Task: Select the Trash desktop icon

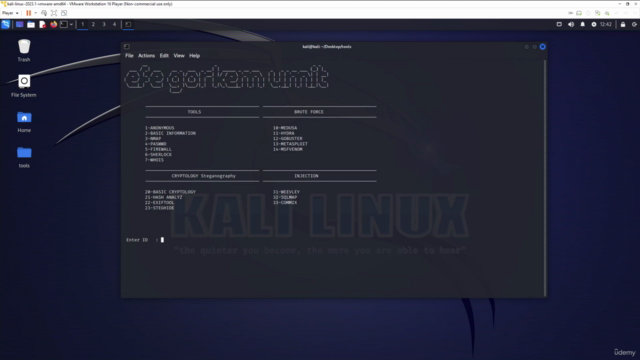Action: [x=24, y=50]
